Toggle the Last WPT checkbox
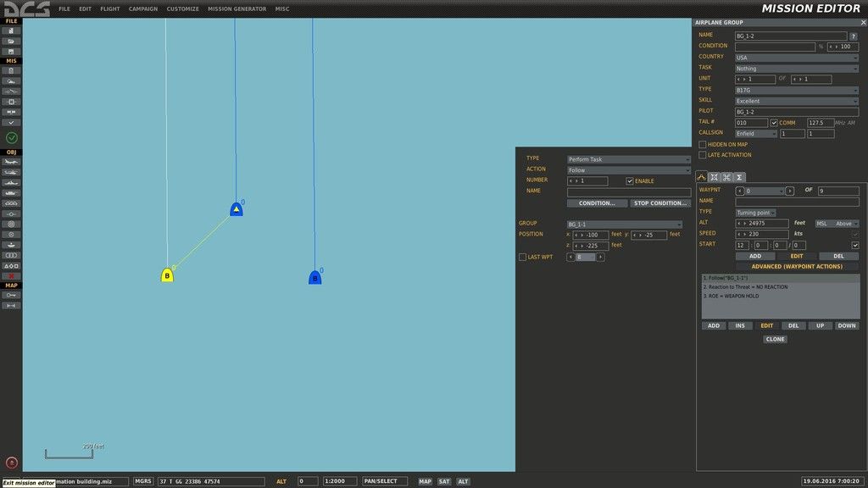Viewport: 868px width, 488px height. click(522, 257)
